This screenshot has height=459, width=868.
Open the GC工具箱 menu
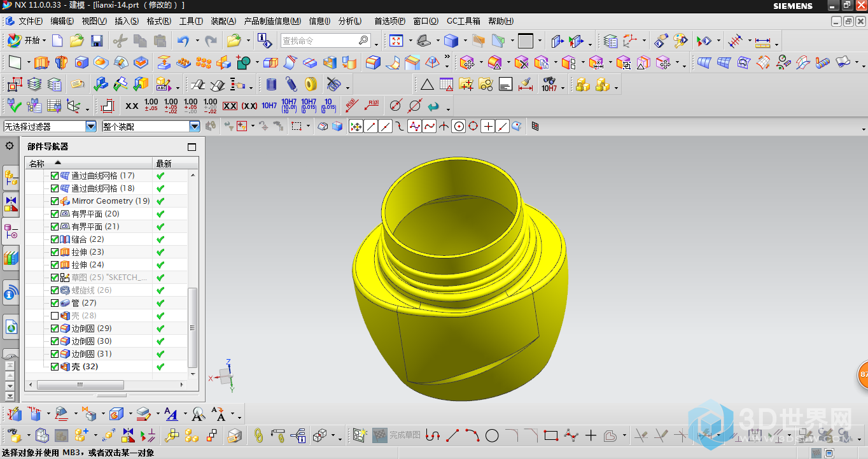[463, 21]
